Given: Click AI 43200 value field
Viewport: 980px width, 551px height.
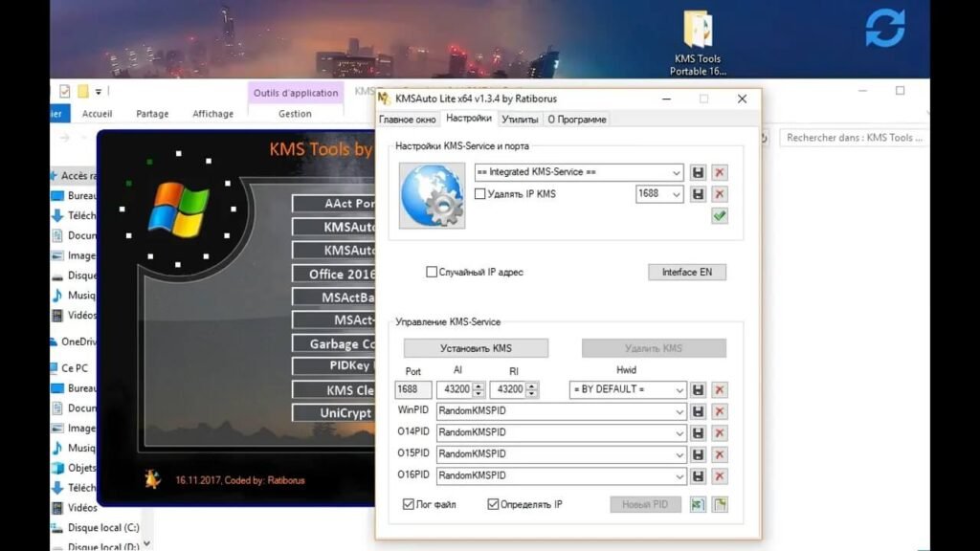Looking at the screenshot, I should click(455, 389).
